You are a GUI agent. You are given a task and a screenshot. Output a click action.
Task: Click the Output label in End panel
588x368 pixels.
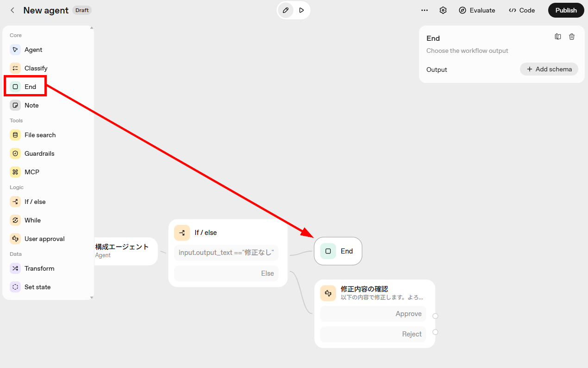click(437, 70)
